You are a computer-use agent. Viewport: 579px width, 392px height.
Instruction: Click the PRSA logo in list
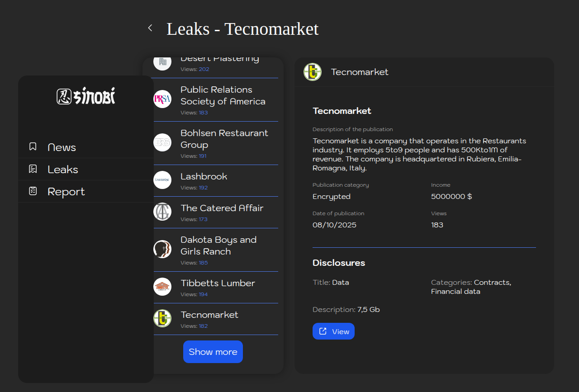(162, 99)
